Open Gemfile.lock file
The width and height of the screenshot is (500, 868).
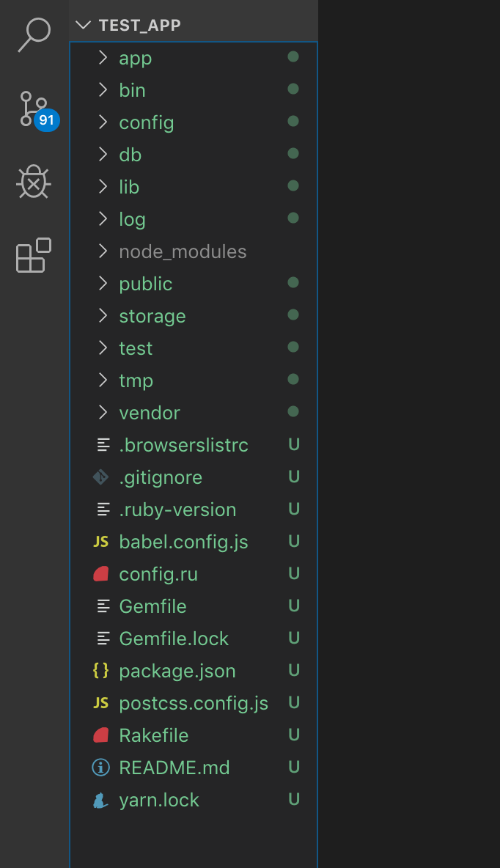174,639
